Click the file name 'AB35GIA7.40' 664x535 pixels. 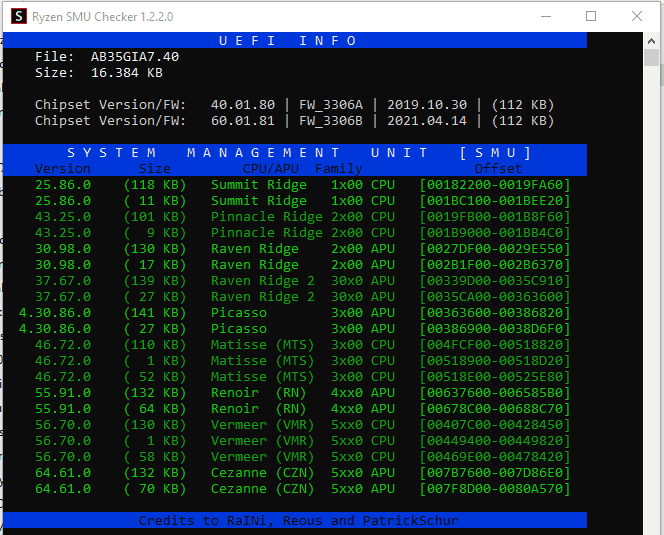click(135, 57)
